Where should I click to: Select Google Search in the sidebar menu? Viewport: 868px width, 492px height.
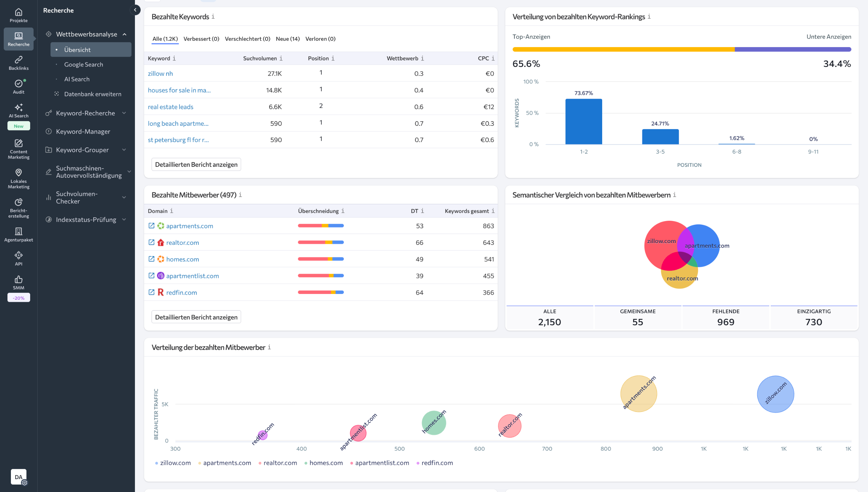coord(84,64)
